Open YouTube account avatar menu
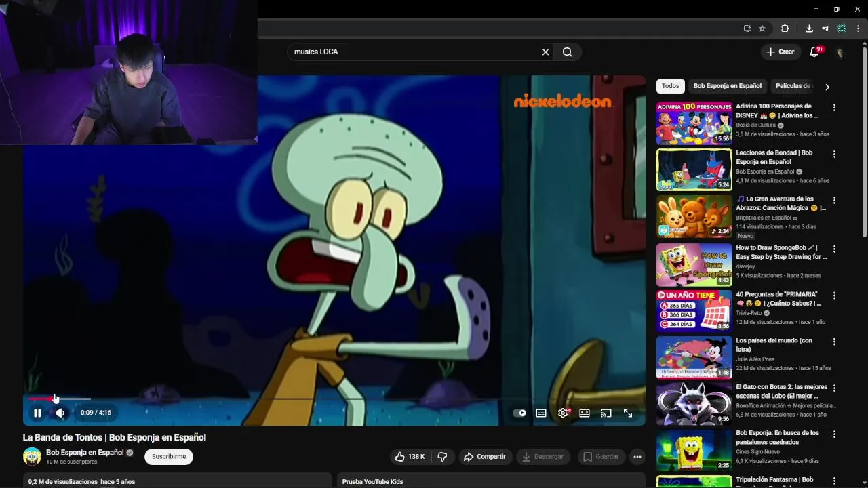This screenshot has height=488, width=868. click(840, 52)
